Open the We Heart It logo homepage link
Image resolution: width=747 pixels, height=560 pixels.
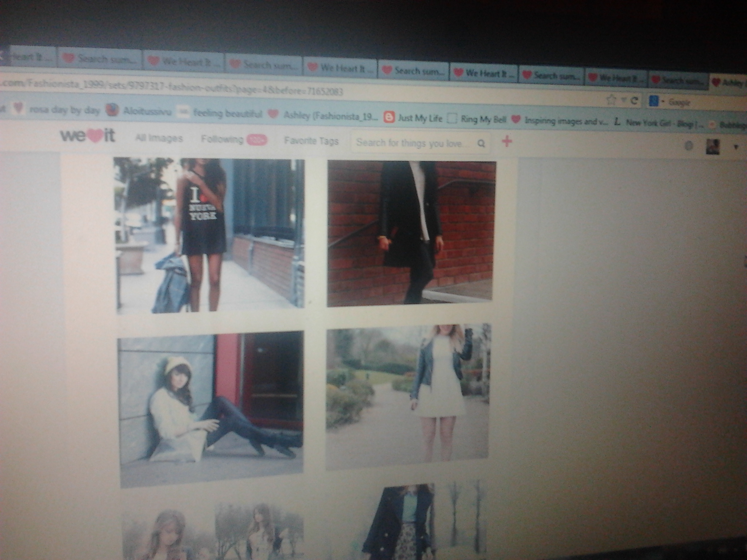coord(88,136)
